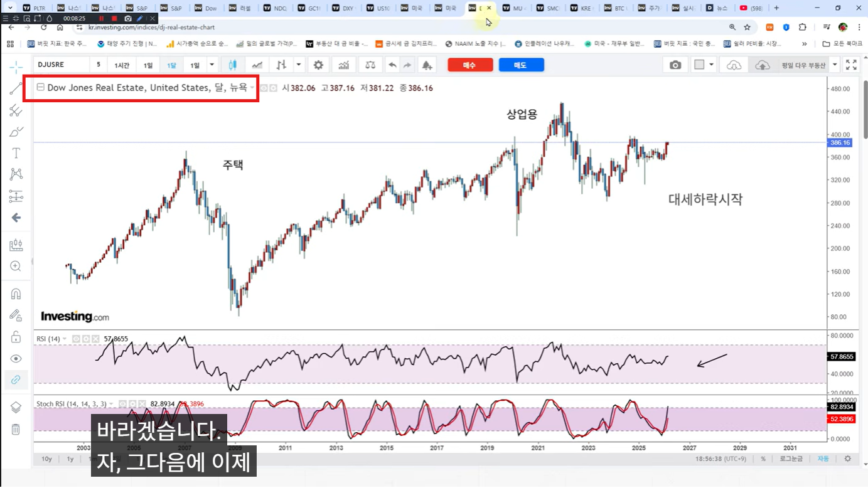The width and height of the screenshot is (868, 488).
Task: Open the time interval dropdown arrow
Action: tap(212, 65)
